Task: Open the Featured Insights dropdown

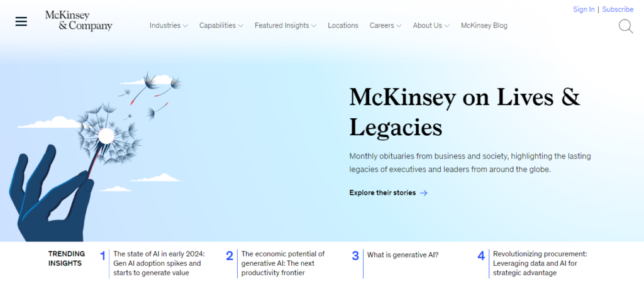Action: pos(285,26)
